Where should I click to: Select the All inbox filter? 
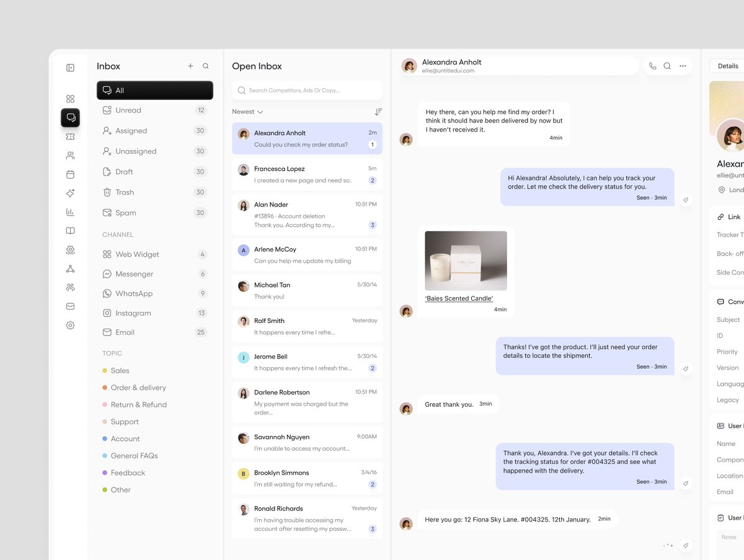click(155, 91)
